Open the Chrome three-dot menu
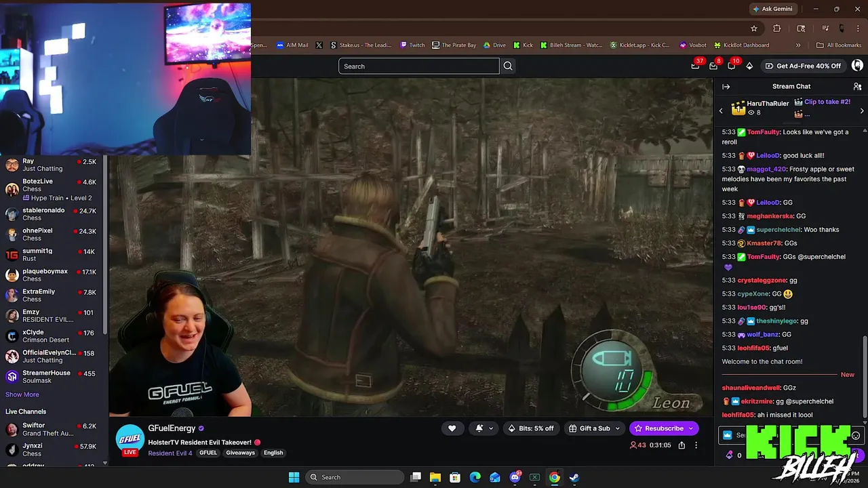This screenshot has width=868, height=488. click(859, 28)
